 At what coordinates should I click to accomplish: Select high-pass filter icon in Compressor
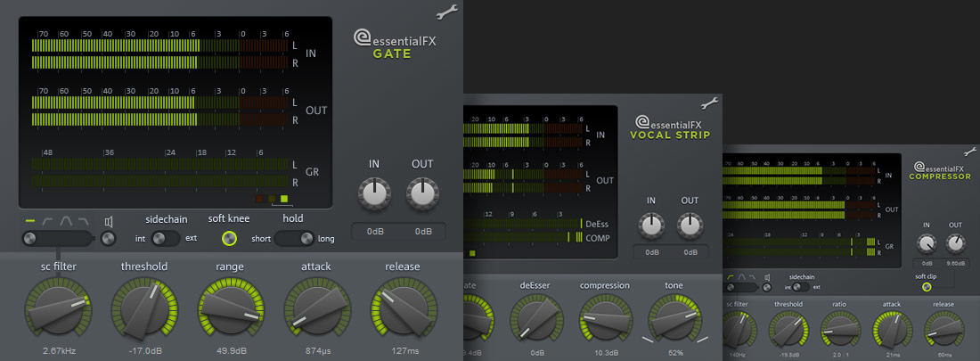[731, 276]
